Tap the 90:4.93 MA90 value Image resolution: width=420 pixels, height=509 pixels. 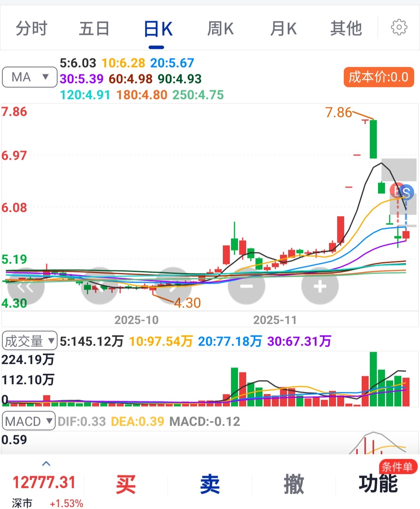(x=180, y=79)
